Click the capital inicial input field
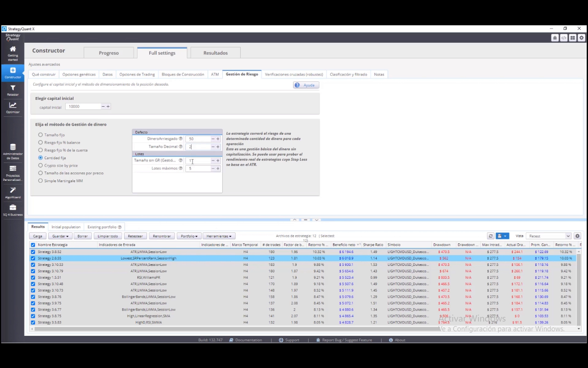 (x=83, y=106)
